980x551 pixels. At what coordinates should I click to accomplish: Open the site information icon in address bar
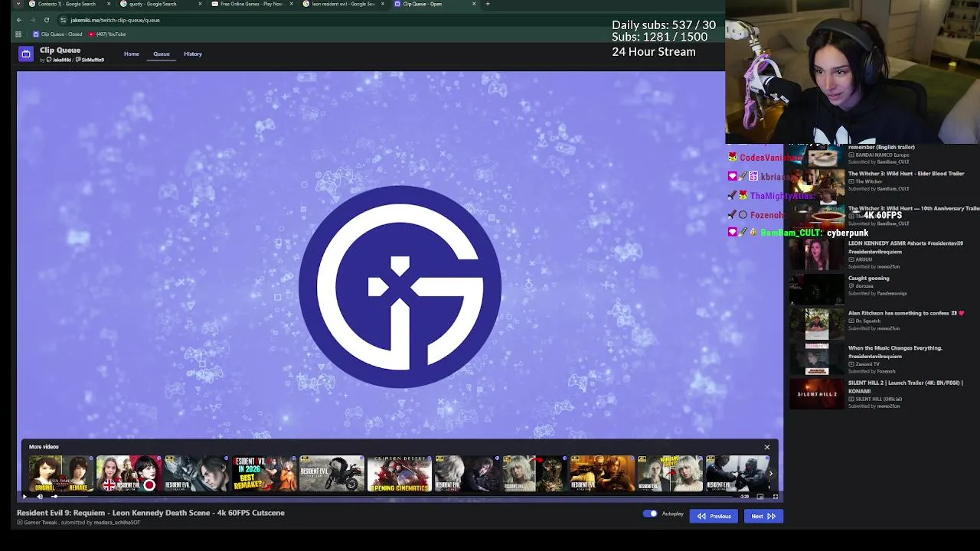click(63, 20)
